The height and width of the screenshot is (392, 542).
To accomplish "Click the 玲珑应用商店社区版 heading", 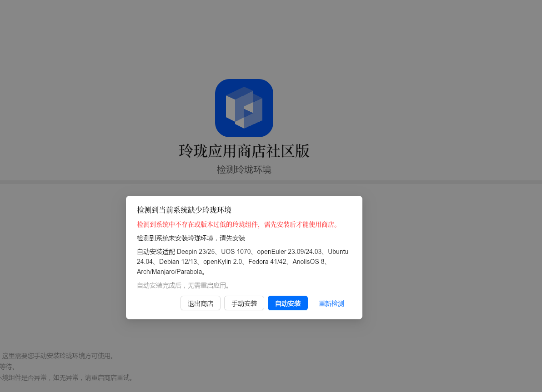I will (x=244, y=151).
